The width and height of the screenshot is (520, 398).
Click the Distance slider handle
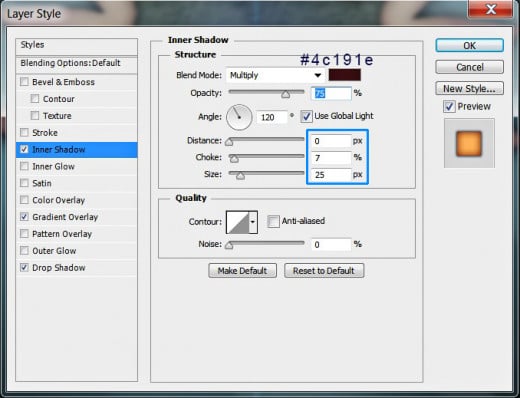point(229,142)
